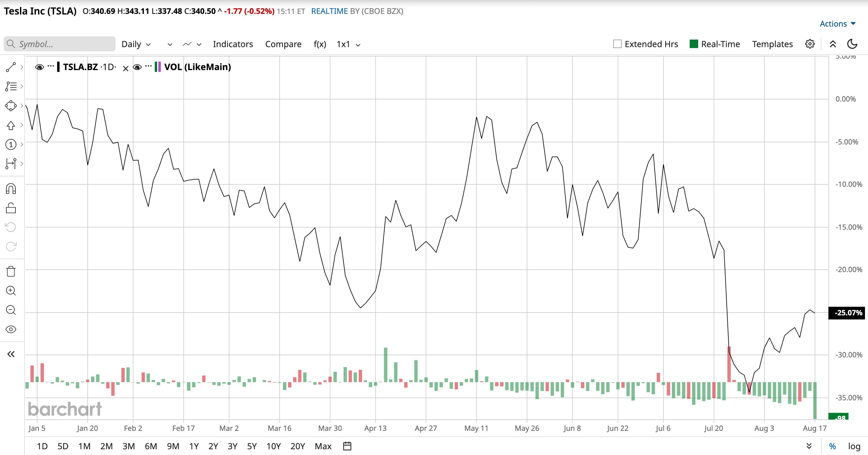Click the undo arrow icon
Viewport: 868px width, 455px height.
(x=11, y=227)
